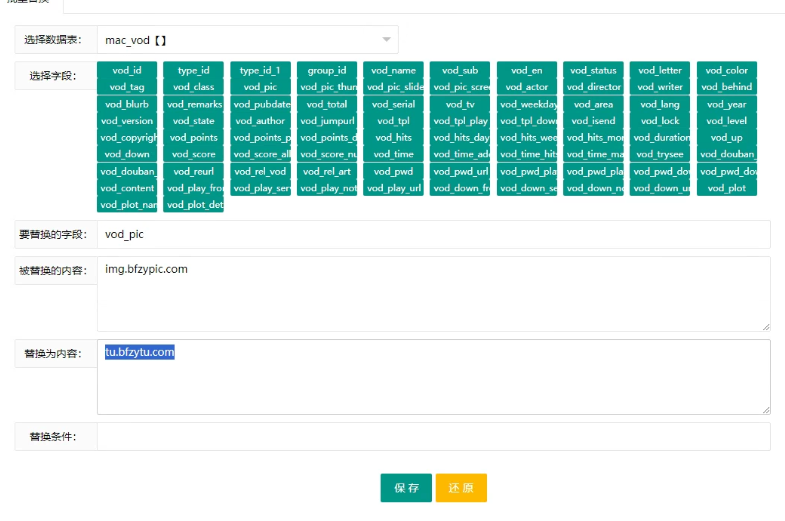Select the vod_area field tag
This screenshot has width=785, height=521.
[x=593, y=104]
